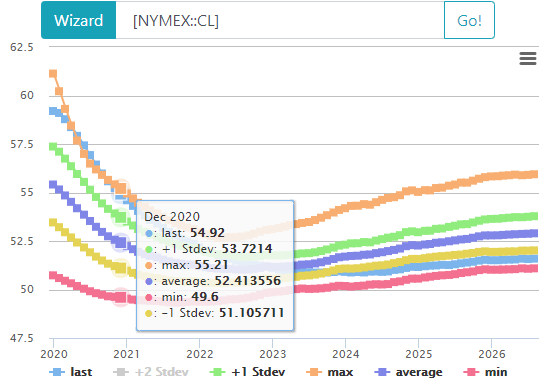Click the 2022 x-axis label
This screenshot has height=379, width=555.
(200, 354)
